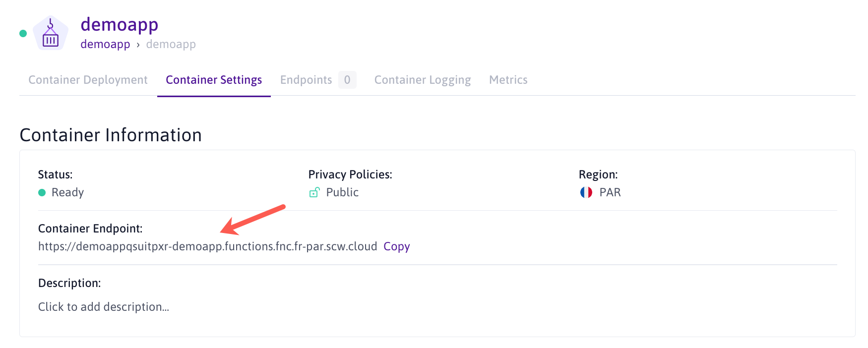Go to the Metrics tab

click(508, 80)
